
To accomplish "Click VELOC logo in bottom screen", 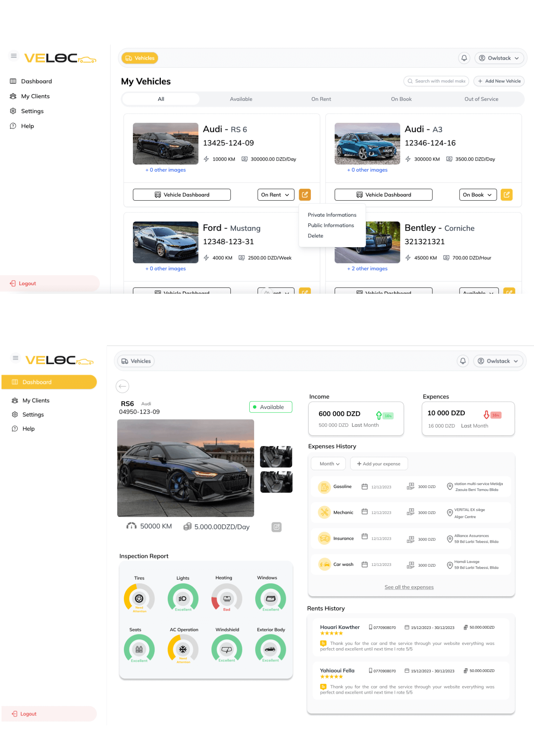I will point(60,360).
